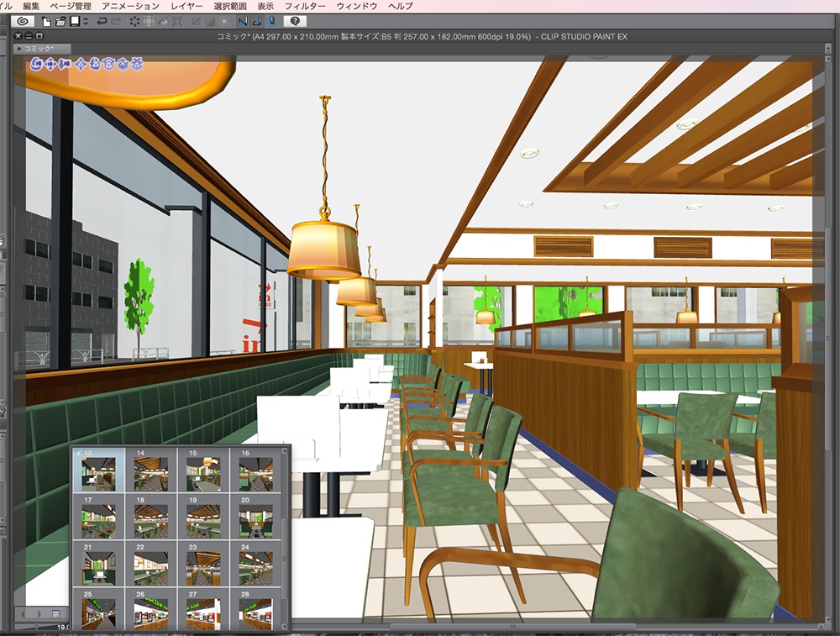
Task: Toggle Snap to Ruler
Action: (243, 22)
